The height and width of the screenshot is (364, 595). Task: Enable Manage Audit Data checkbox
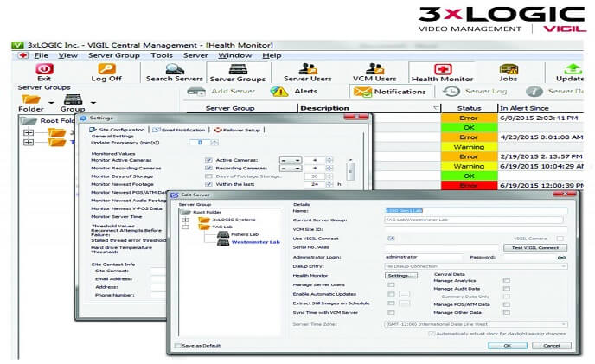click(x=506, y=289)
